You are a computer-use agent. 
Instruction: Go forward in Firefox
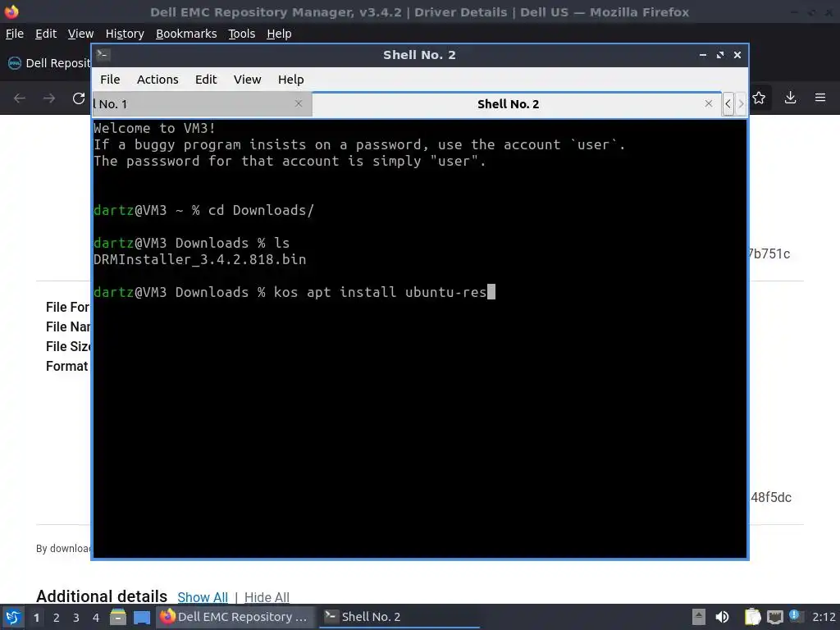click(x=48, y=98)
